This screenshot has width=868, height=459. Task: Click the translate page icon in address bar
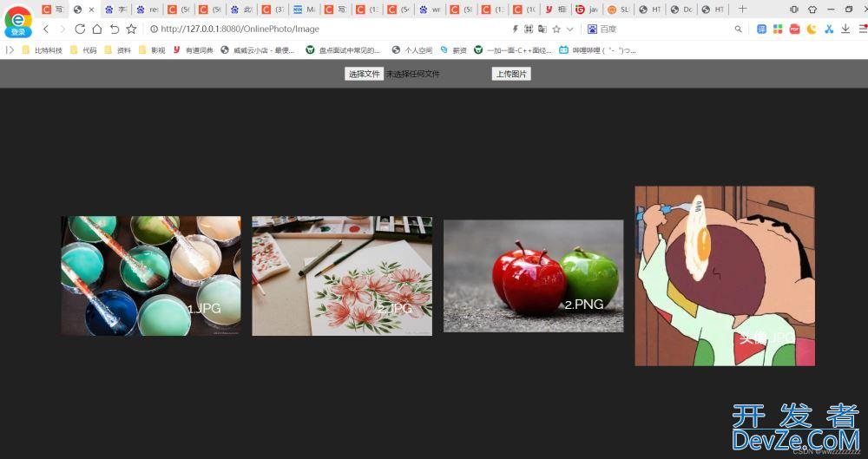(542, 29)
